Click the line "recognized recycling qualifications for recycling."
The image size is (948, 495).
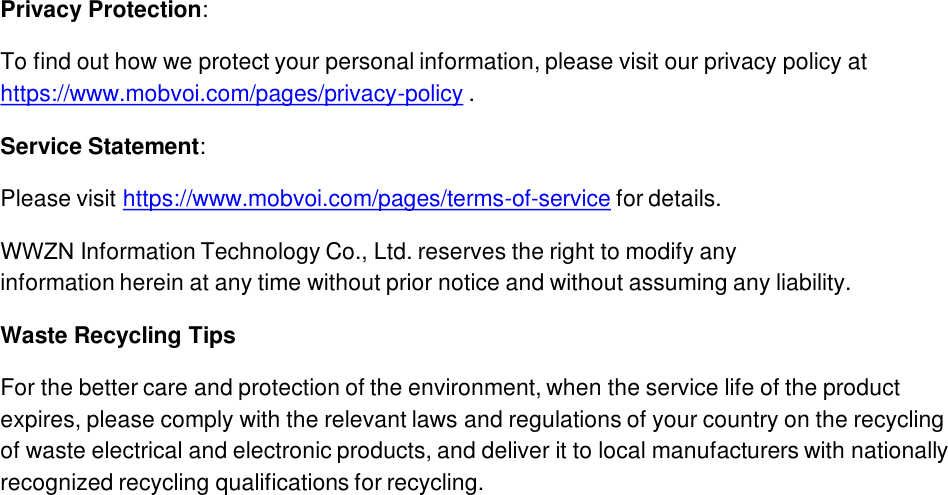pyautogui.click(x=242, y=484)
